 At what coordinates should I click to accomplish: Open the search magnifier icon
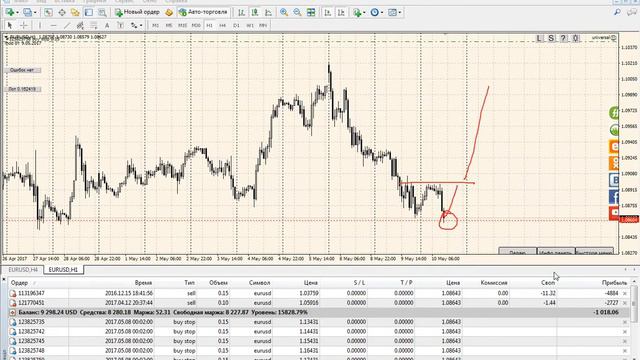[x=617, y=12]
